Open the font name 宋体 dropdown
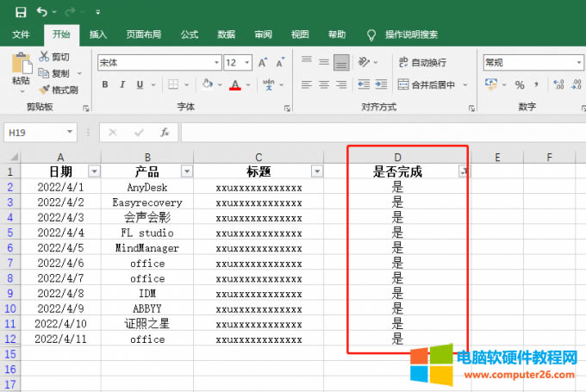Image resolution: width=586 pixels, height=392 pixels. (216, 63)
